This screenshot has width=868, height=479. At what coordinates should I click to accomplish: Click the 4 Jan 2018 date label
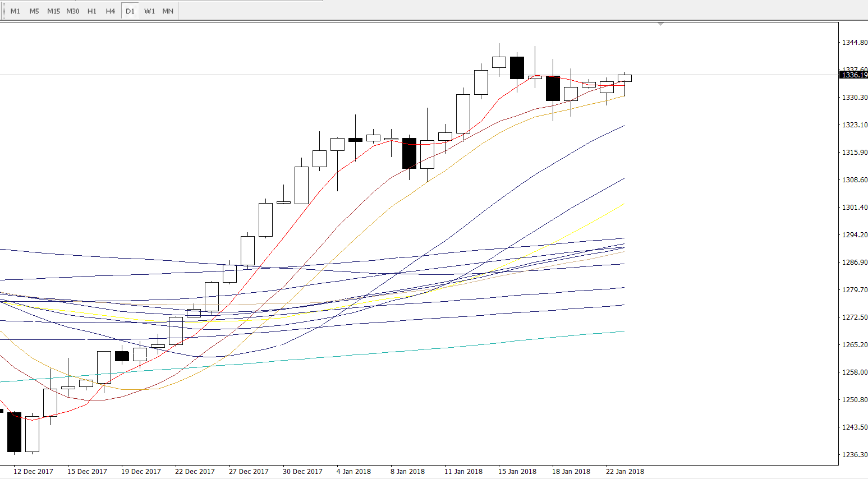point(353,472)
